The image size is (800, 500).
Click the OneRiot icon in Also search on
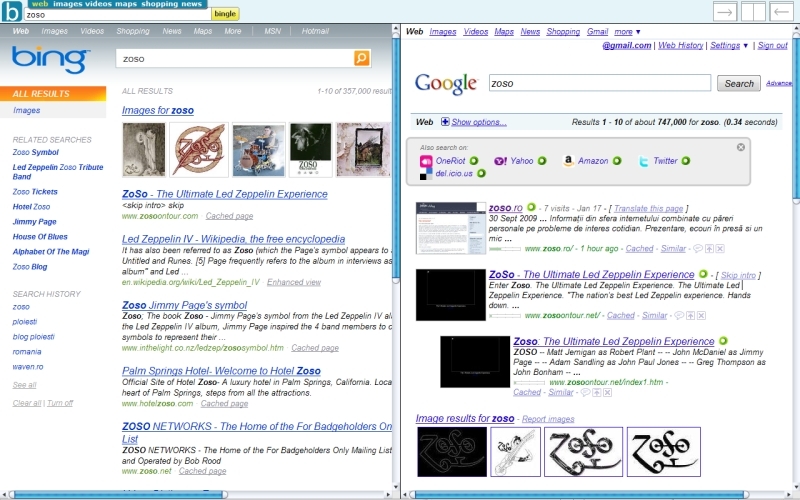(426, 161)
